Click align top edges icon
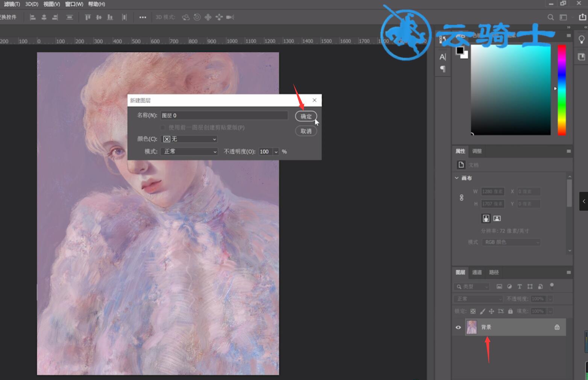Viewport: 588px width, 380px height. (88, 17)
